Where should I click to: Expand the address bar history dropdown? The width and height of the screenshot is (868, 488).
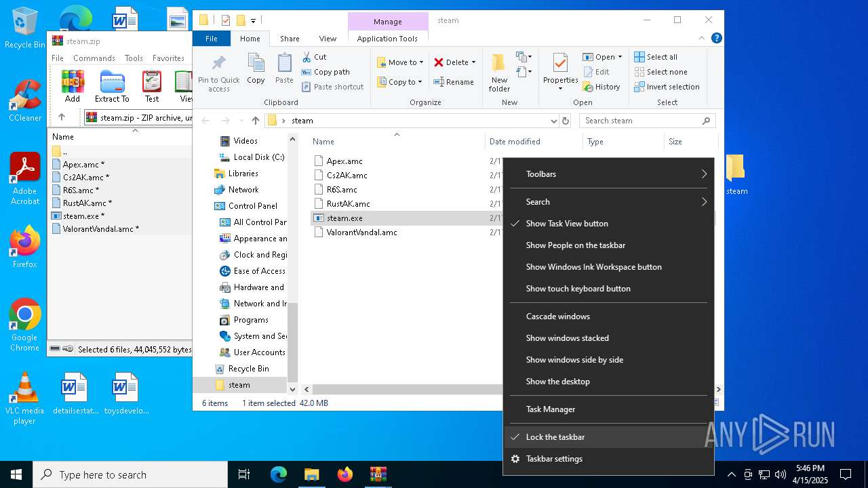coord(554,121)
